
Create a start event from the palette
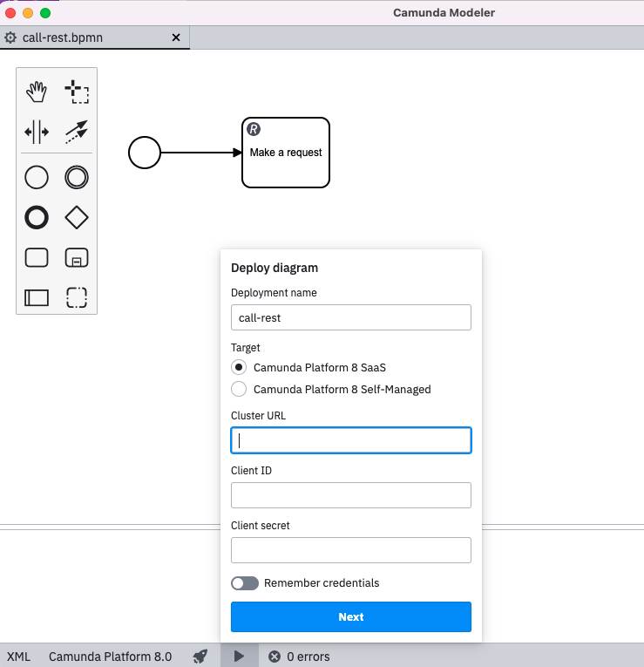(x=37, y=177)
